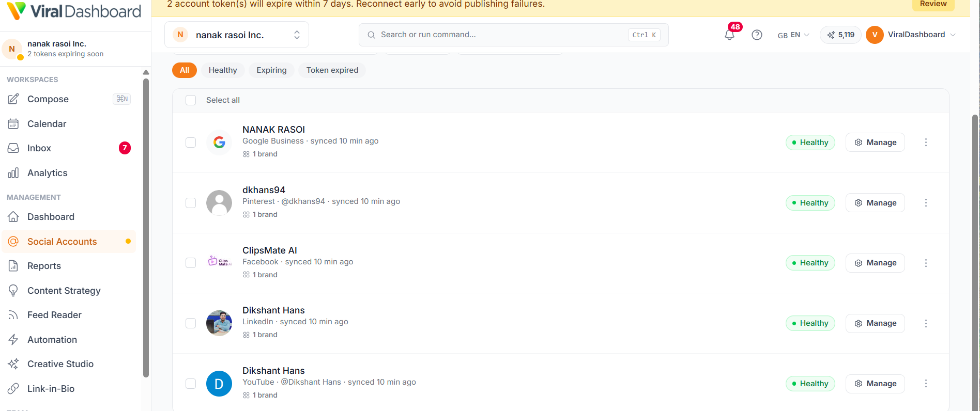Tick the Select all checkbox
Viewport: 980px width, 411px height.
191,100
